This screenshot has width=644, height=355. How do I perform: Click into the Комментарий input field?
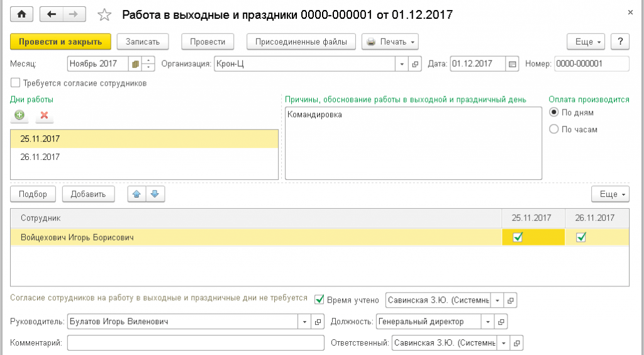coord(195,343)
